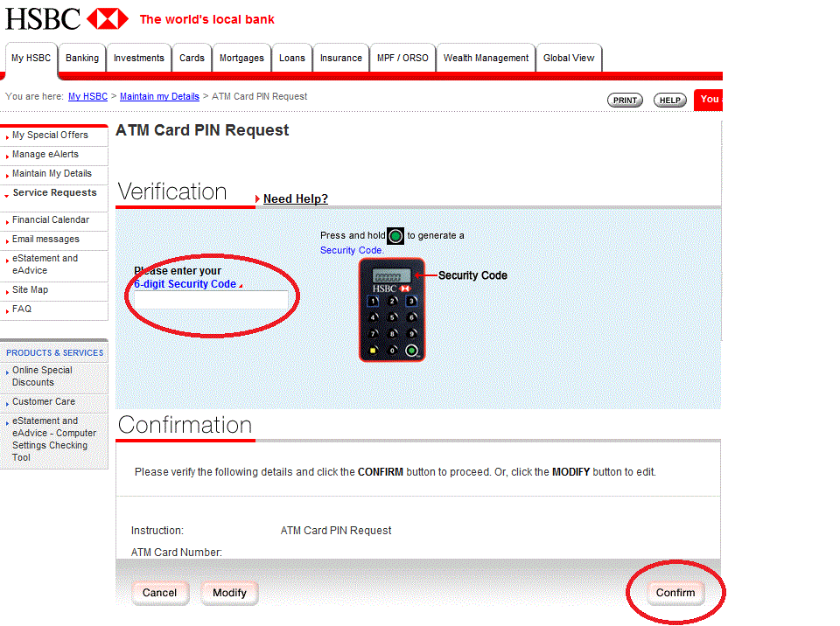
Task: Open the Customer Care sidebar link
Action: [44, 401]
